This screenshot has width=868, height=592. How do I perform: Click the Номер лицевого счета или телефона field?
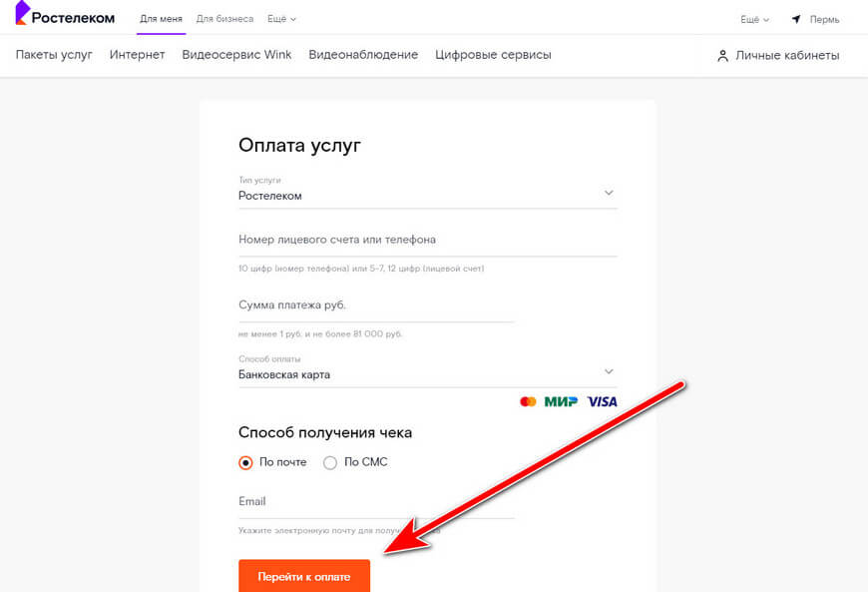(x=427, y=241)
